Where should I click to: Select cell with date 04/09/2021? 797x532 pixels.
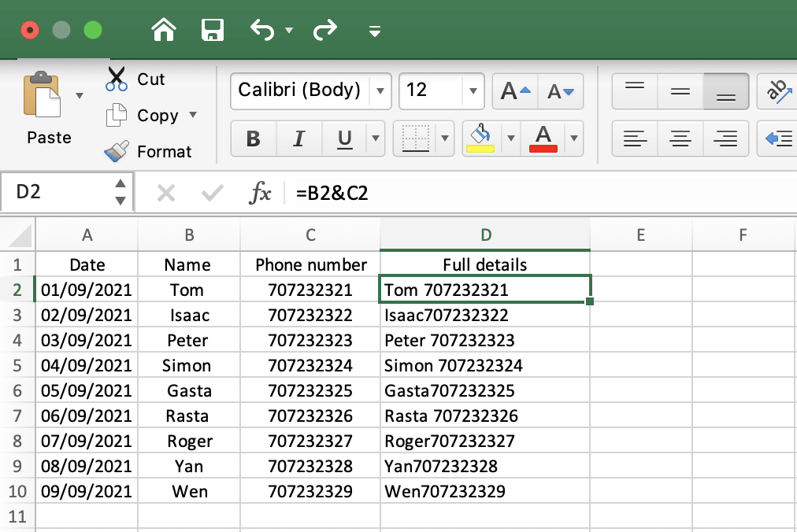(87, 365)
